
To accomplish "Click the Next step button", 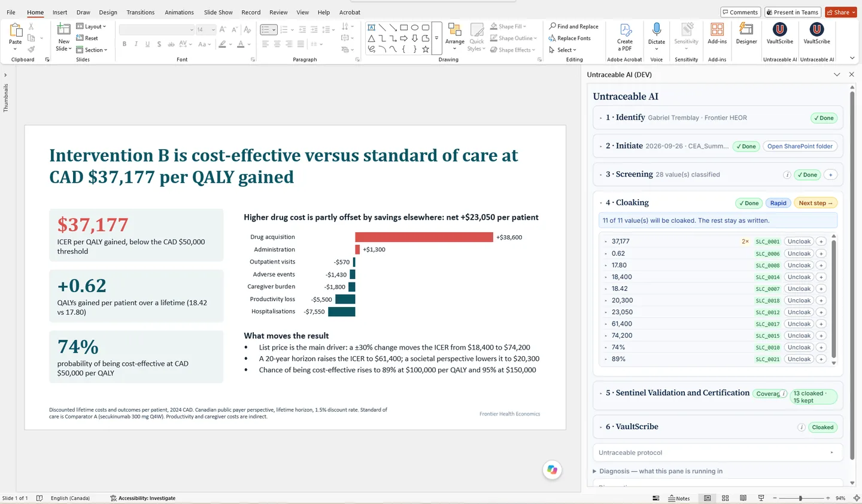I will pyautogui.click(x=815, y=203).
